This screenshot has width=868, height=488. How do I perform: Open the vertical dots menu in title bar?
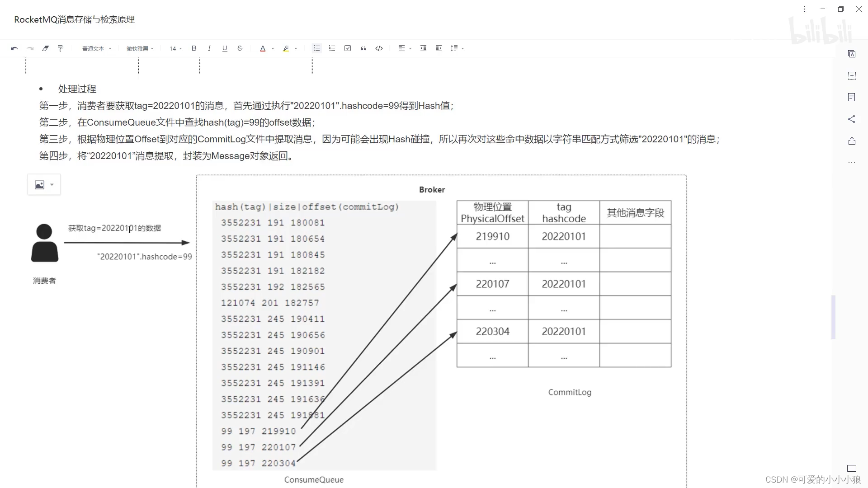click(x=805, y=9)
